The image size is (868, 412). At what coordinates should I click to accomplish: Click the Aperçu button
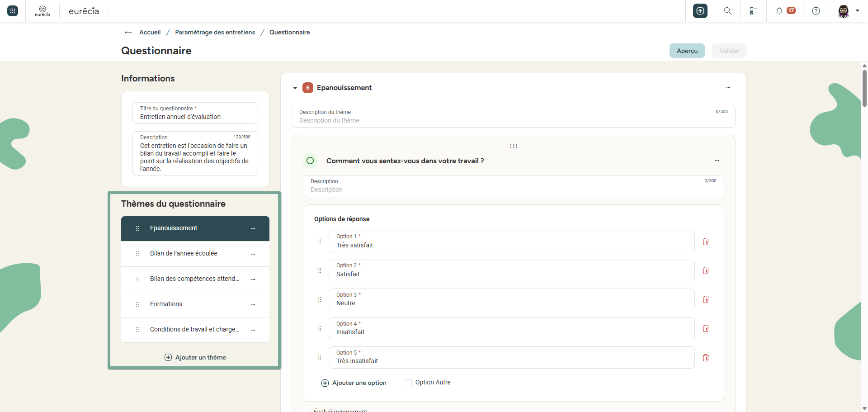(x=687, y=51)
